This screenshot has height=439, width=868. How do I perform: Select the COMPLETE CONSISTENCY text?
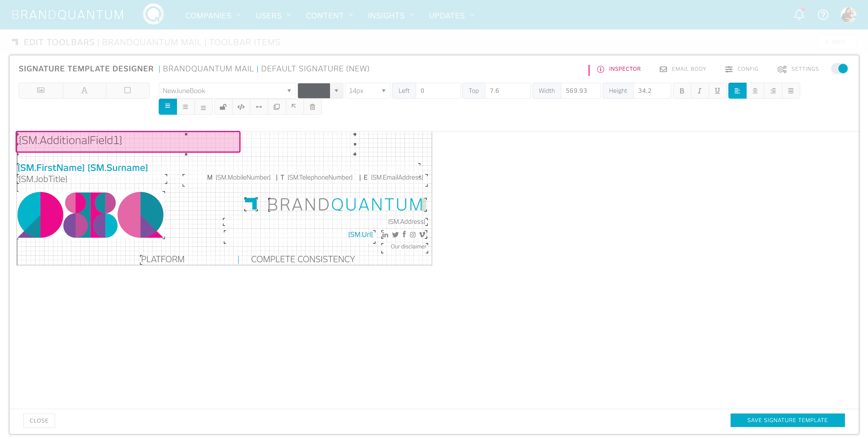click(303, 259)
